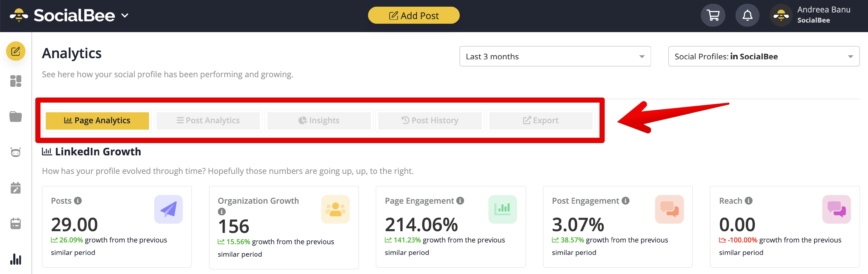Switch to the Export tab
Image resolution: width=868 pixels, height=274 pixels.
pos(540,121)
